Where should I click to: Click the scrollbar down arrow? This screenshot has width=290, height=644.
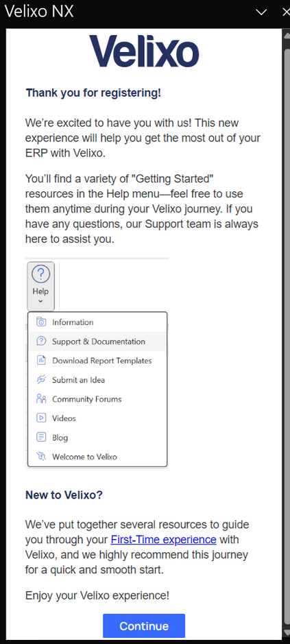tap(287, 632)
